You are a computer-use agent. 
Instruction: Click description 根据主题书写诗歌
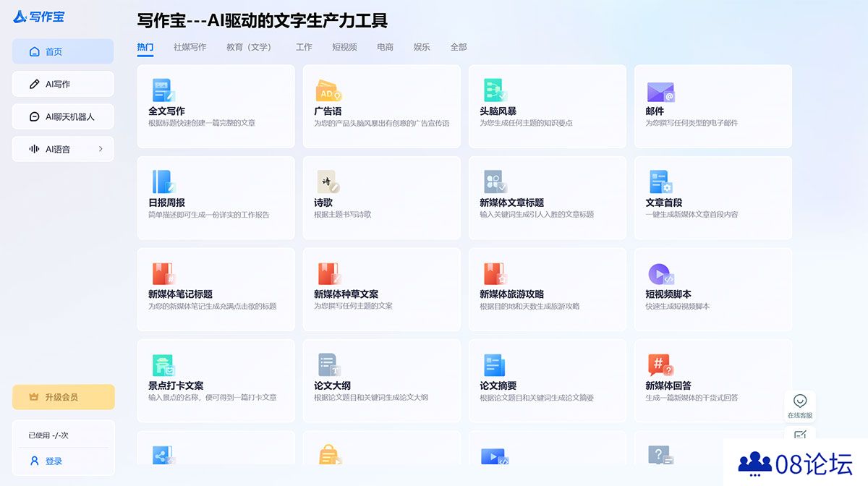(x=343, y=215)
